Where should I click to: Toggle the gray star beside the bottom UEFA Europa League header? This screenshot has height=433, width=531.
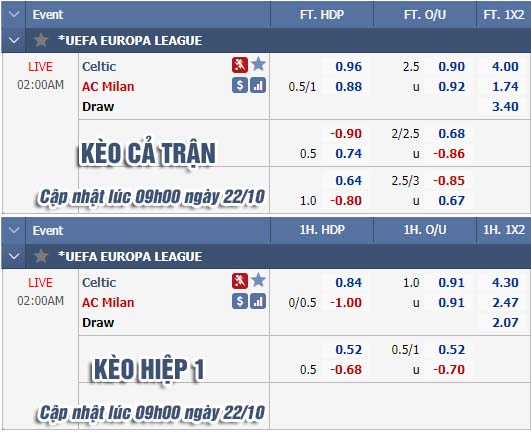41,256
